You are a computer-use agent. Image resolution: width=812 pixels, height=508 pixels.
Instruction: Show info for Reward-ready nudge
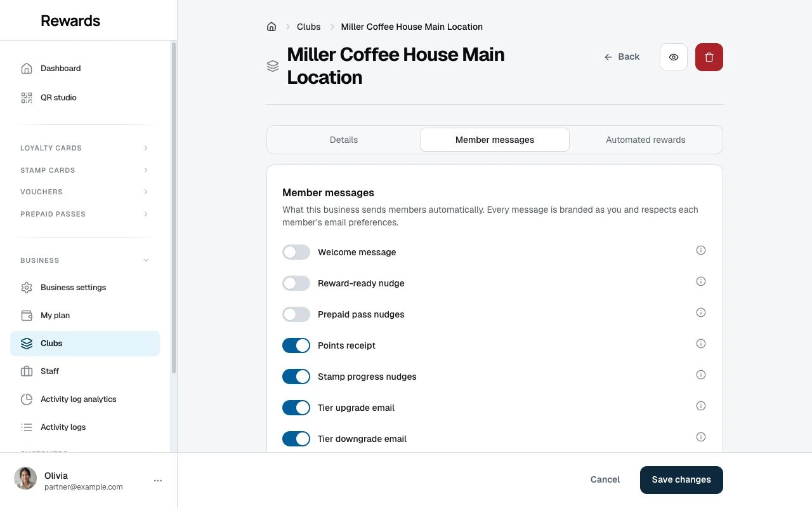(x=701, y=281)
